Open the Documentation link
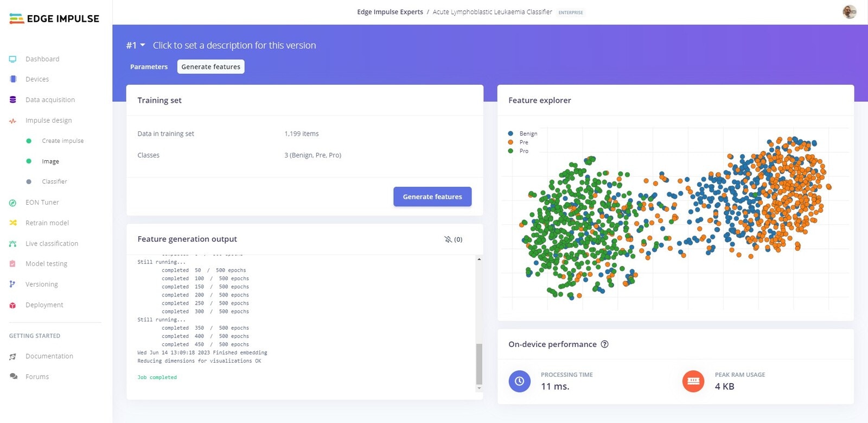This screenshot has width=868, height=423. tap(49, 357)
